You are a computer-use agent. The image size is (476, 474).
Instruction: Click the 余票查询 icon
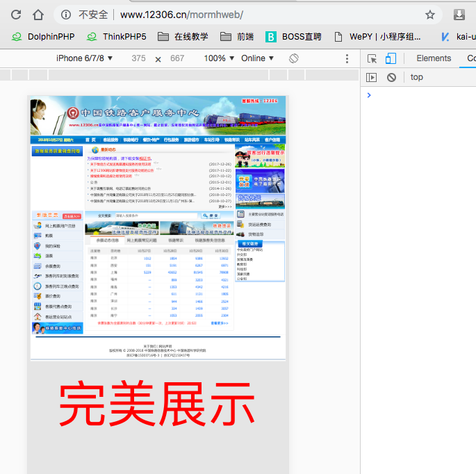(x=38, y=266)
